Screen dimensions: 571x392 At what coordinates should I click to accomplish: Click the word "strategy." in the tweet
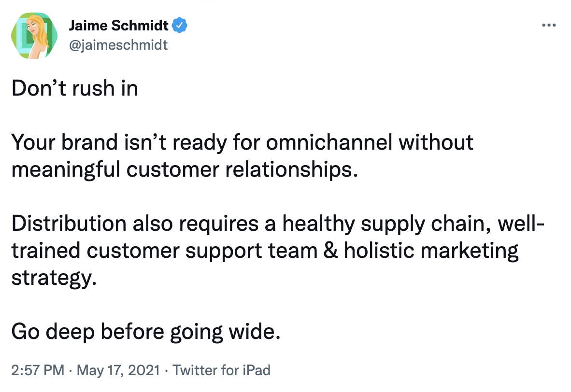point(50,279)
